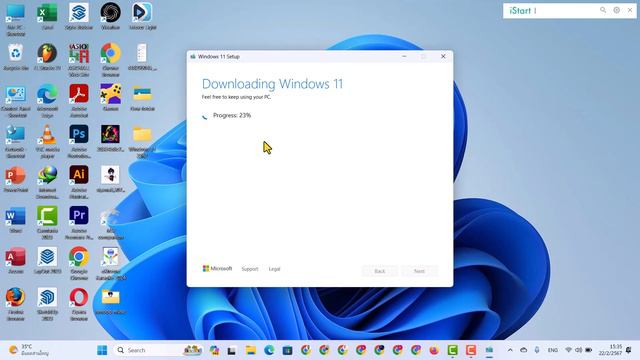Select the Adobe Illustrator desktop shortcut

click(x=79, y=182)
